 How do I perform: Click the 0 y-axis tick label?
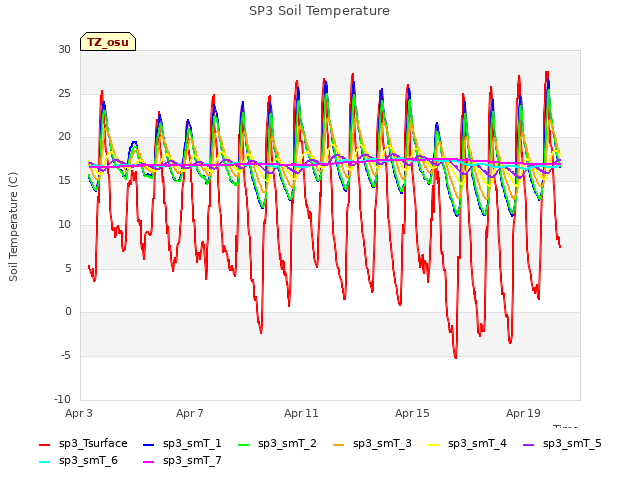click(x=68, y=312)
